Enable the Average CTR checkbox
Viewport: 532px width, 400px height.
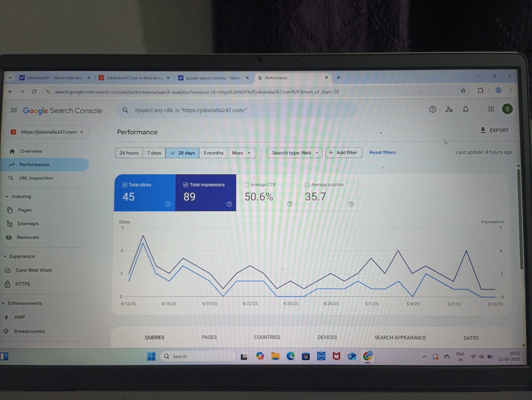[246, 185]
